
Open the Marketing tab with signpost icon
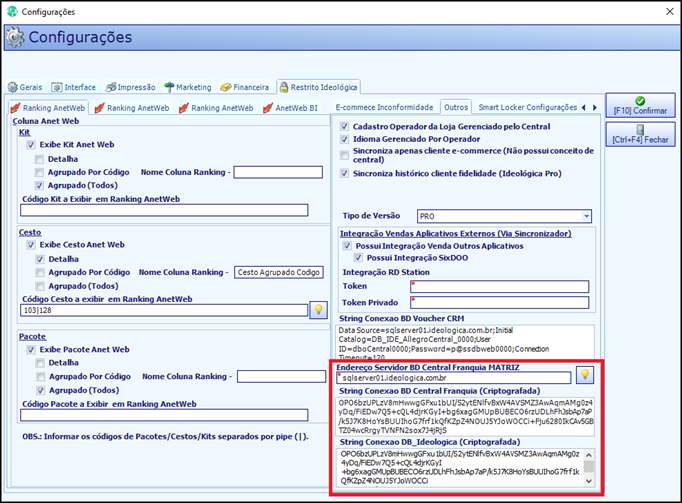tap(188, 87)
